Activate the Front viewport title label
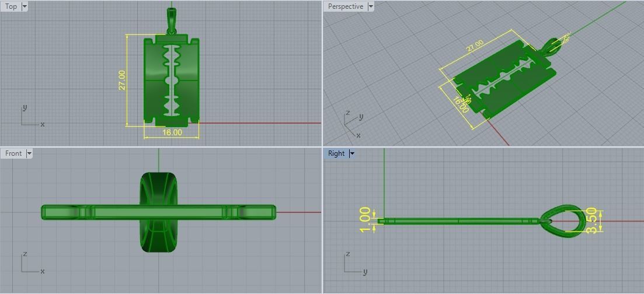The width and height of the screenshot is (644, 294). coord(13,153)
